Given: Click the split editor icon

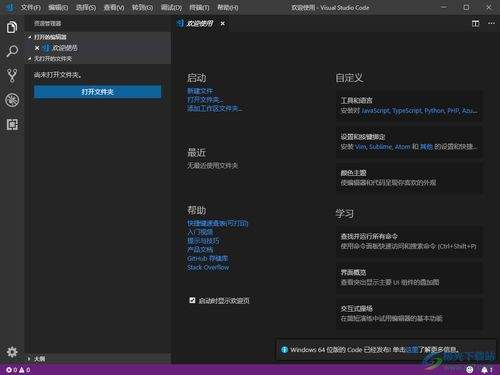Looking at the screenshot, I should 475,23.
